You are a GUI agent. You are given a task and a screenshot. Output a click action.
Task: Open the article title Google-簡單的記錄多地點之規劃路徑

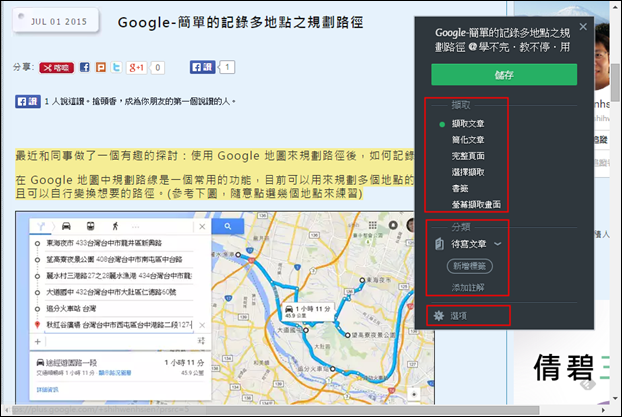[240, 22]
